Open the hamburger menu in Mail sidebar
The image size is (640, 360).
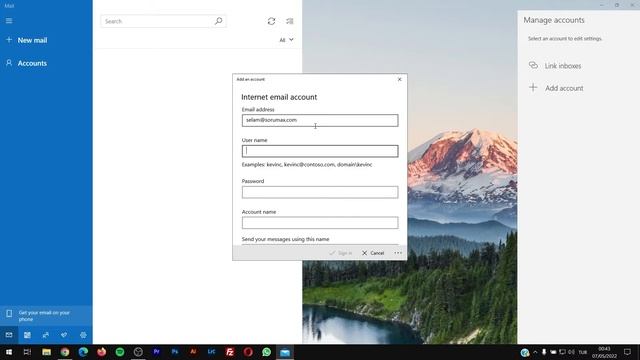tap(9, 21)
